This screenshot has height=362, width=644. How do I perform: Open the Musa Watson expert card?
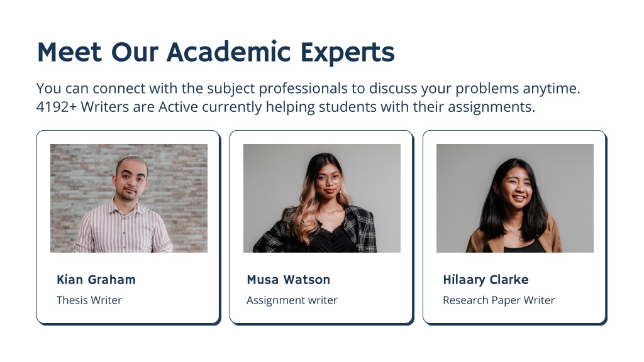point(321,228)
